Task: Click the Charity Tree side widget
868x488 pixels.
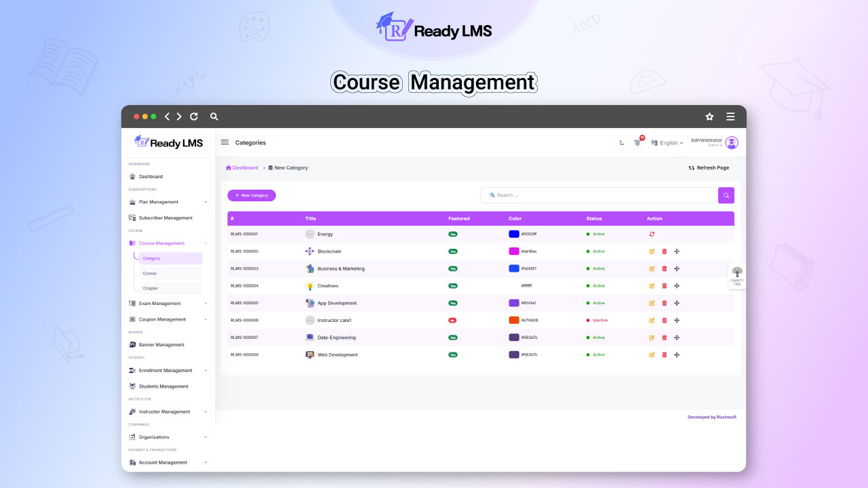Action: click(737, 277)
